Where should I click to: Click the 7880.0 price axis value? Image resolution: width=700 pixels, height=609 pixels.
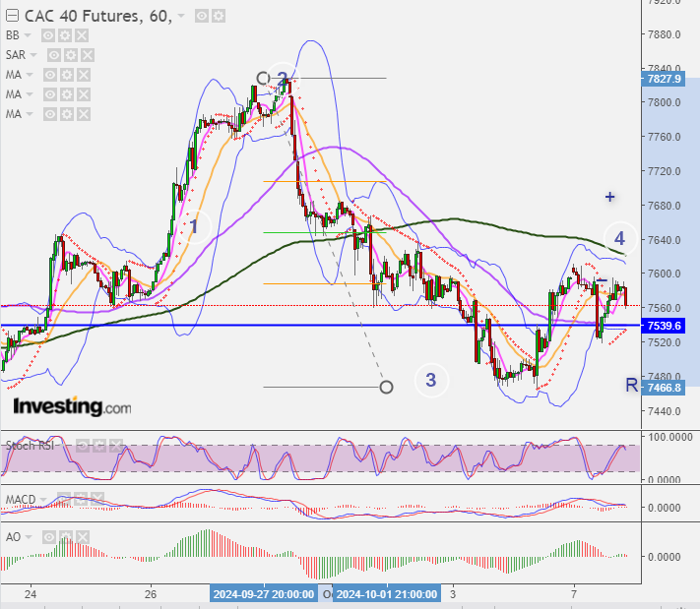[665, 34]
